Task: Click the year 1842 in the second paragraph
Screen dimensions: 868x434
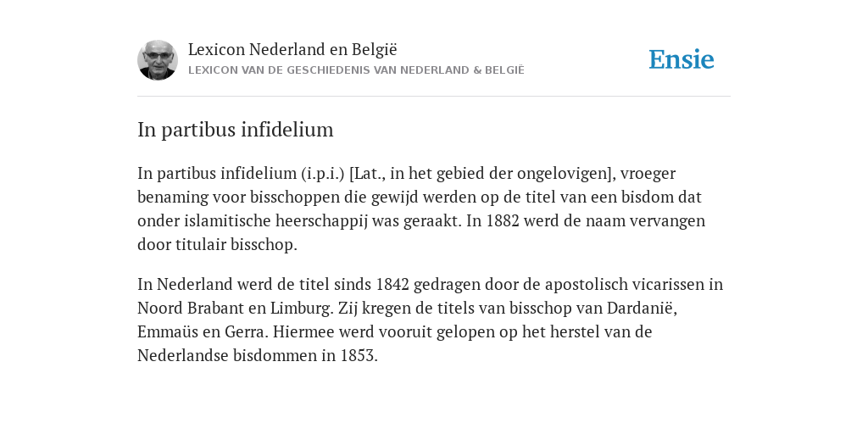Action: click(392, 284)
